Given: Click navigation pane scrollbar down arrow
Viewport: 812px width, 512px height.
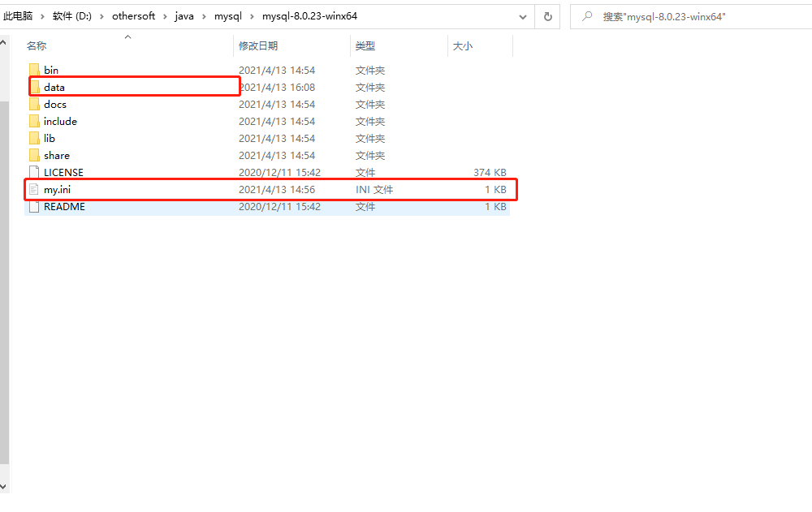Looking at the screenshot, I should (3, 487).
